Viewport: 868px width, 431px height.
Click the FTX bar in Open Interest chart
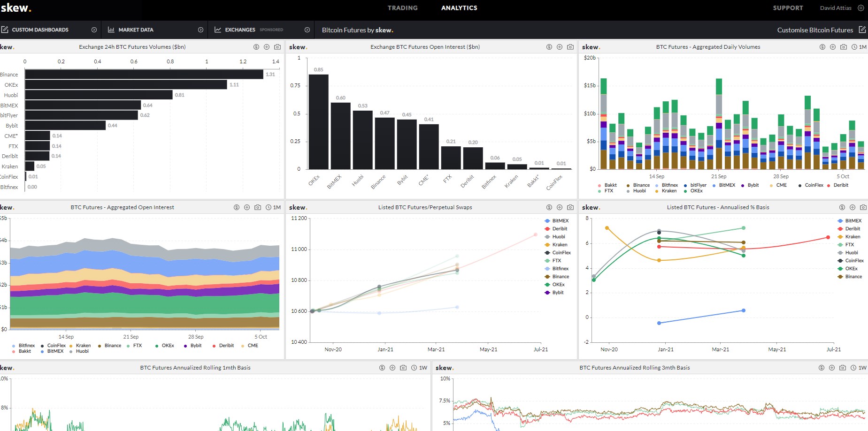pos(451,158)
